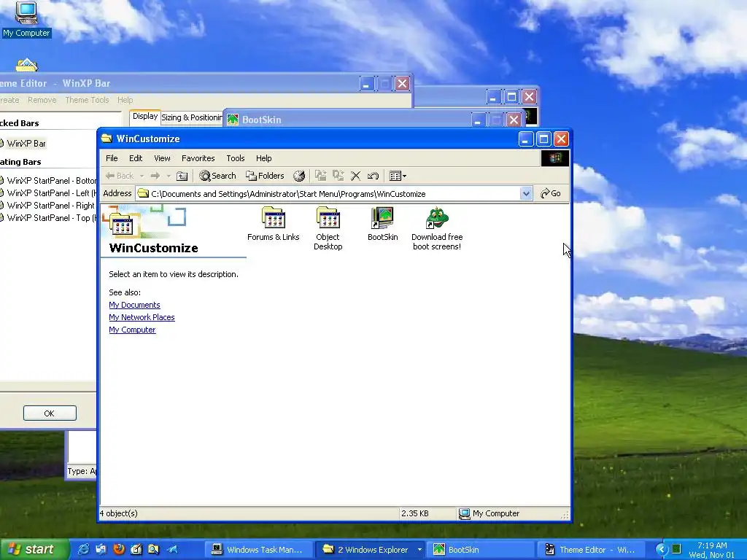This screenshot has height=560, width=747.
Task: Click the Undo toolbar icon
Action: point(373,176)
